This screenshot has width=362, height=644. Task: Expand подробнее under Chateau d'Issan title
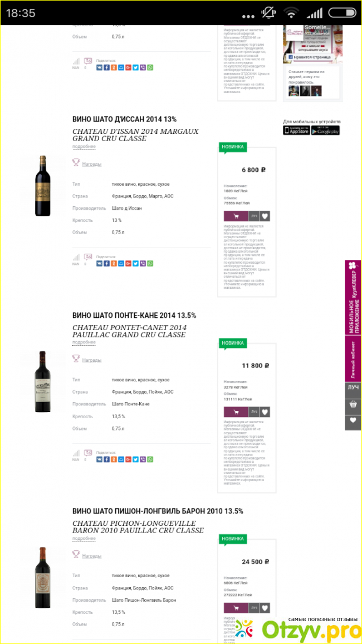pyautogui.click(x=84, y=147)
